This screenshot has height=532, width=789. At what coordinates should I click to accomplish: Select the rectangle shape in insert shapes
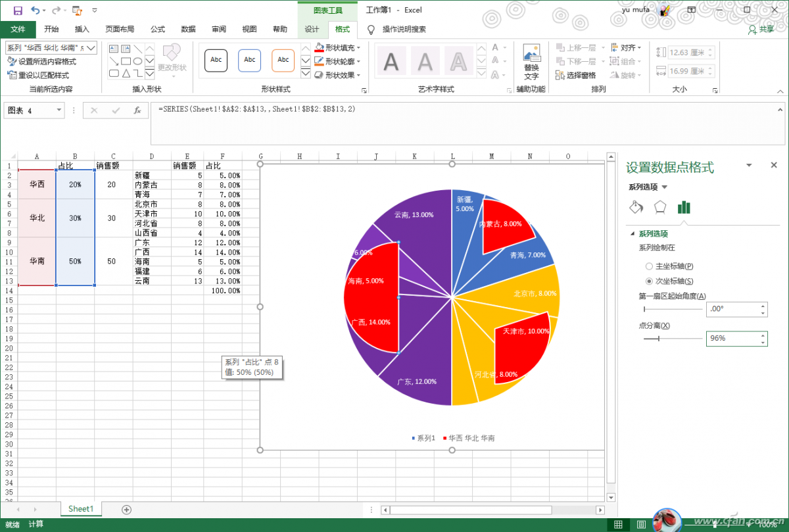126,61
